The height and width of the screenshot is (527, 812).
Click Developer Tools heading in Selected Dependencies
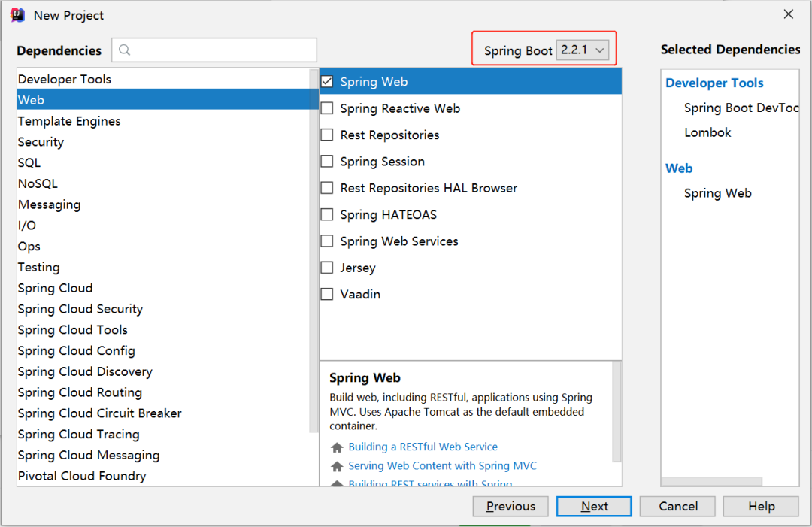(x=714, y=83)
